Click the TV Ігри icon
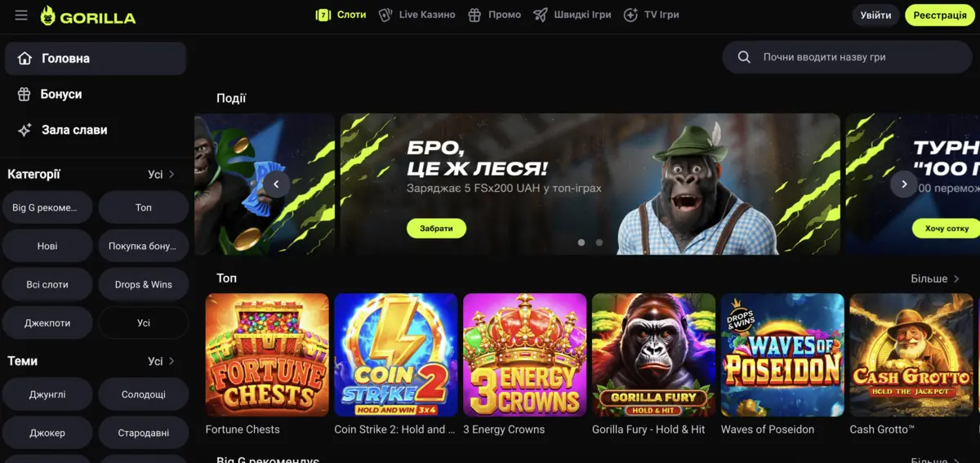Image resolution: width=980 pixels, height=463 pixels. pos(630,15)
